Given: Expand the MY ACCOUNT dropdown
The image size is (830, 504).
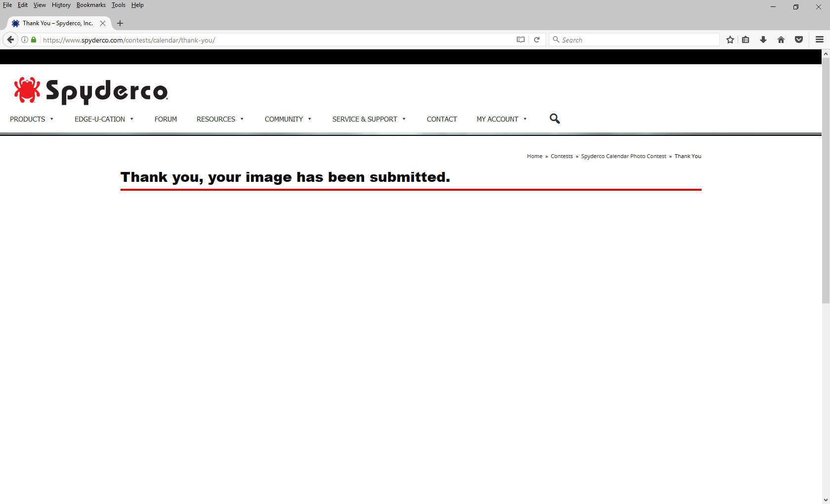Looking at the screenshot, I should pos(501,119).
